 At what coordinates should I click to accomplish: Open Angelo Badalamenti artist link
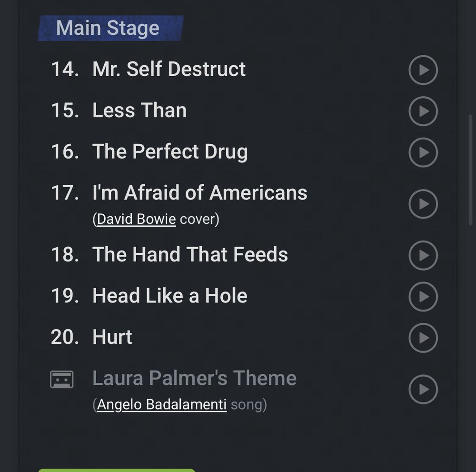tap(161, 404)
